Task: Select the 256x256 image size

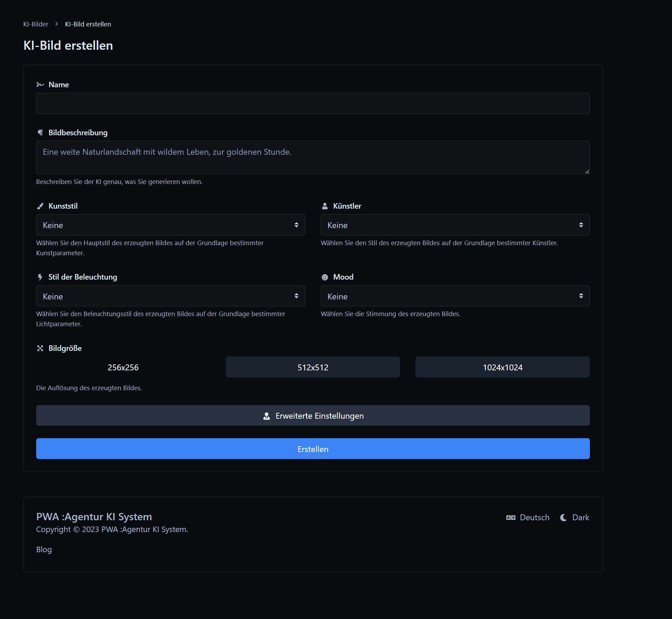Action: tap(123, 367)
